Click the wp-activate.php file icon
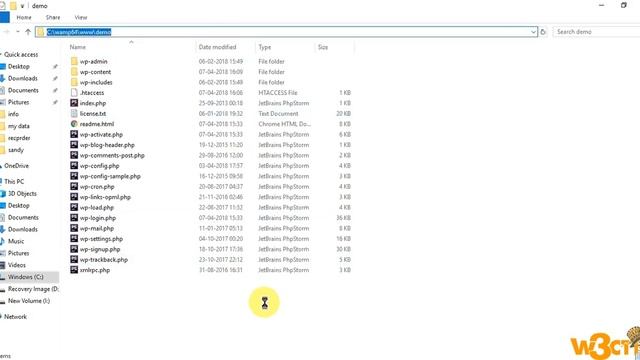This screenshot has height=360, width=640. click(x=74, y=134)
